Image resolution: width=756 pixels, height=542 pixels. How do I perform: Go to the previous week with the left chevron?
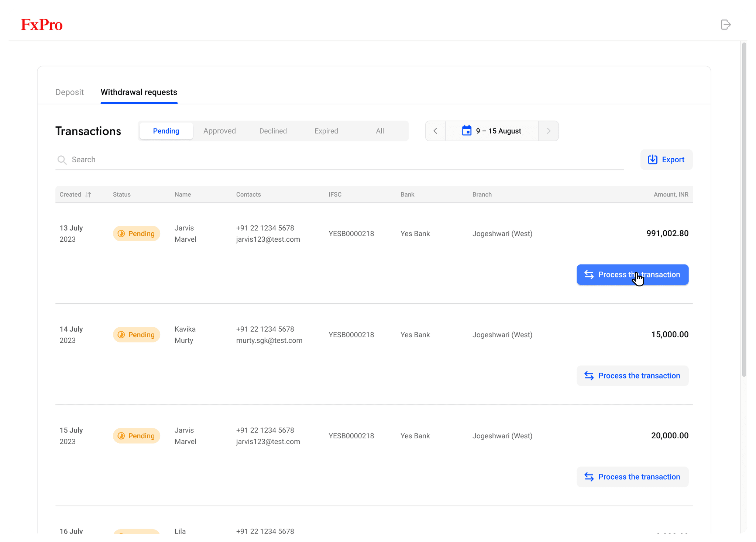tap(436, 131)
